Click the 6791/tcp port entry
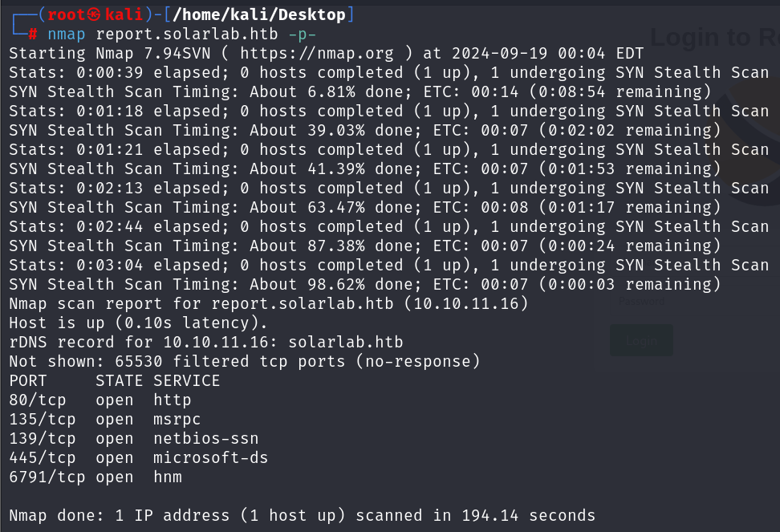Viewport: 780px width, 532px height. pyautogui.click(x=47, y=477)
